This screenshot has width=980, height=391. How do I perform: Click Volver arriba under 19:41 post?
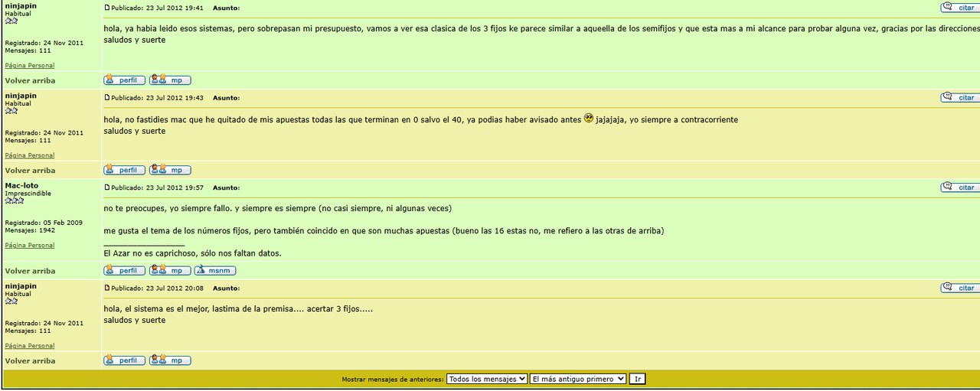click(30, 80)
